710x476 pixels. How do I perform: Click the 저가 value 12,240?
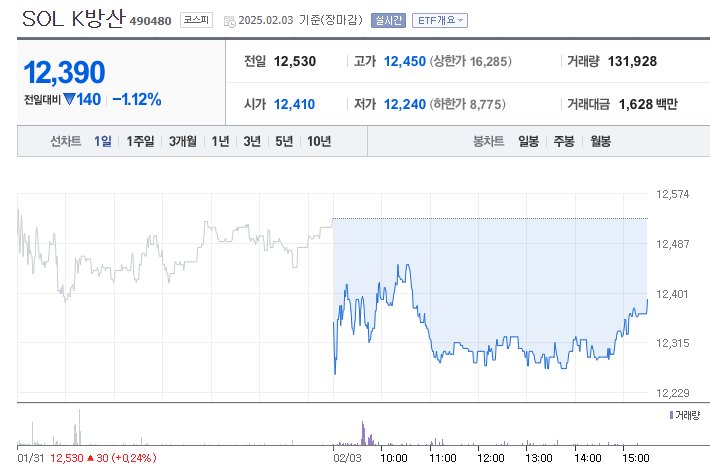[405, 104]
